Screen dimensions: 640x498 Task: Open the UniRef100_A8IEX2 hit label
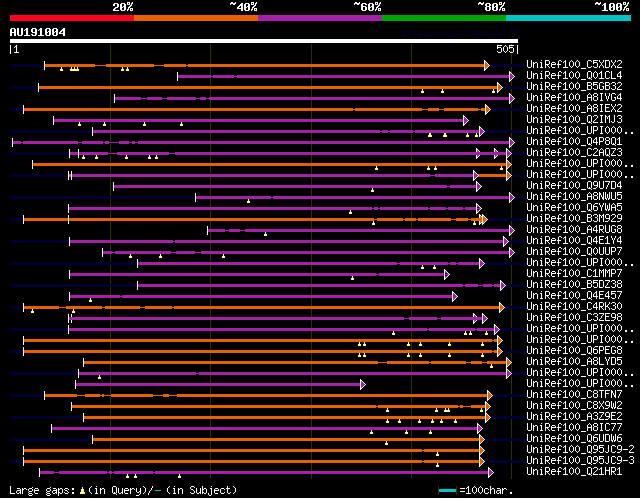pos(574,108)
